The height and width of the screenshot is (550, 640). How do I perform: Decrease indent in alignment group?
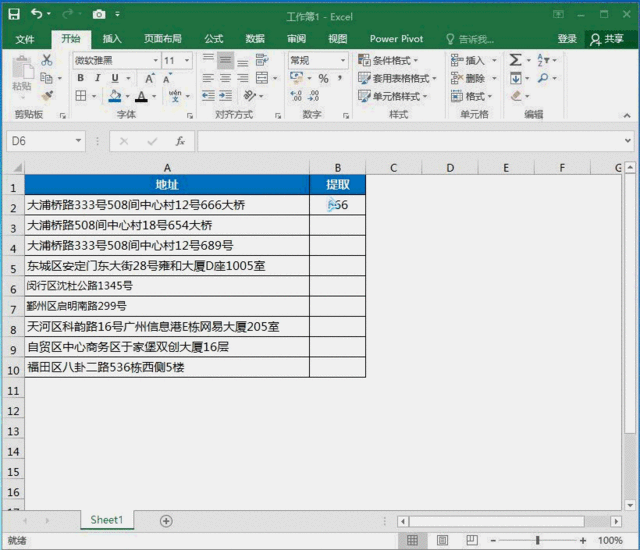pos(208,96)
